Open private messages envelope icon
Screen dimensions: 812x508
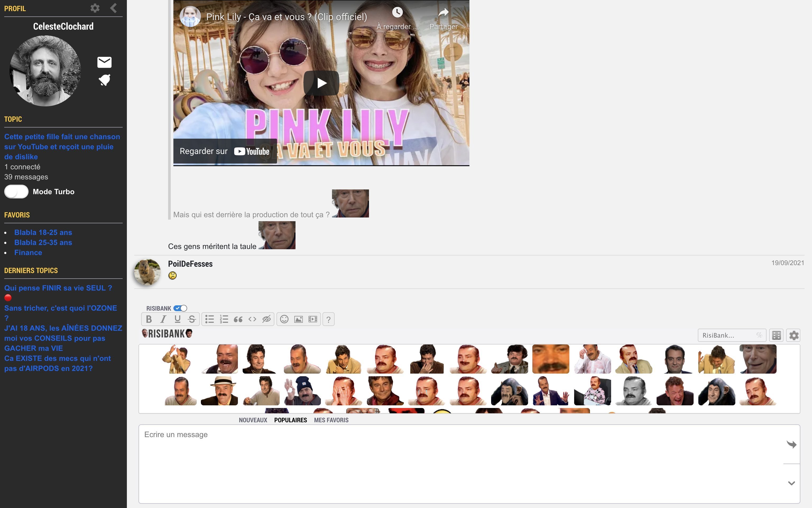(104, 62)
